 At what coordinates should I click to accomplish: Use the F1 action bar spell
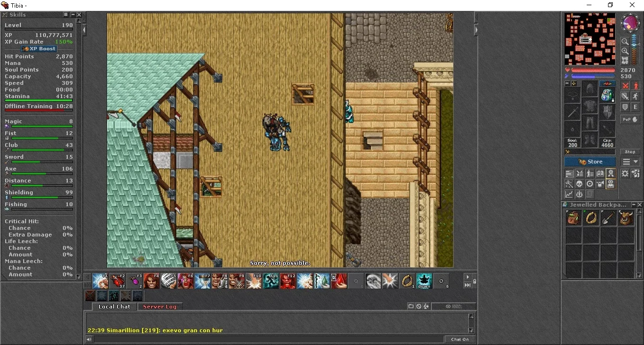tap(100, 281)
